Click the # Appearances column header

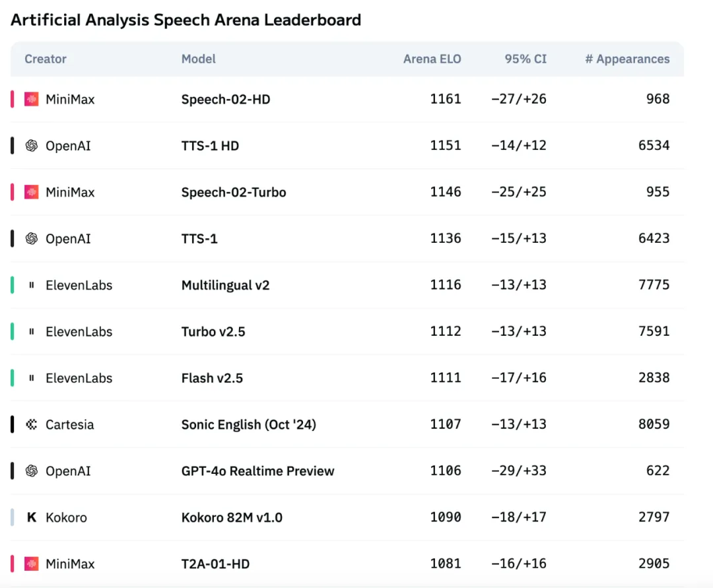click(627, 59)
